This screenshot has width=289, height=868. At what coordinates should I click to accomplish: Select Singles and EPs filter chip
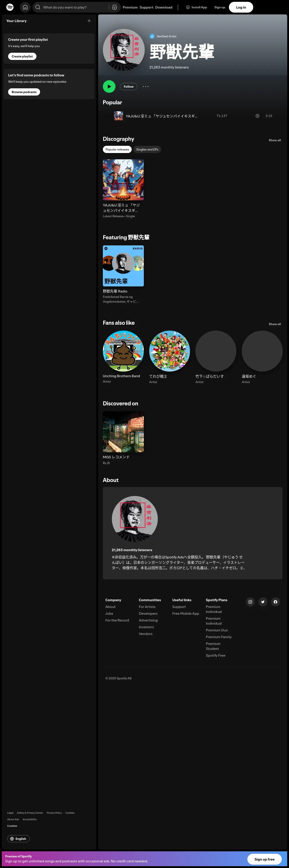147,150
